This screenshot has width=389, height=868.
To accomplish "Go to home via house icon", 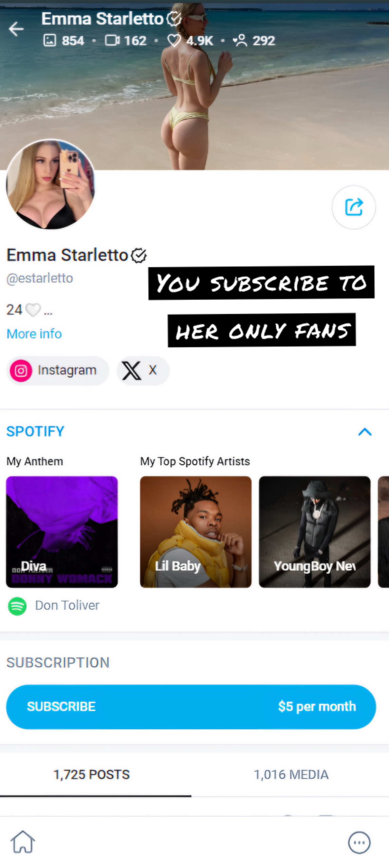I will click(x=23, y=842).
